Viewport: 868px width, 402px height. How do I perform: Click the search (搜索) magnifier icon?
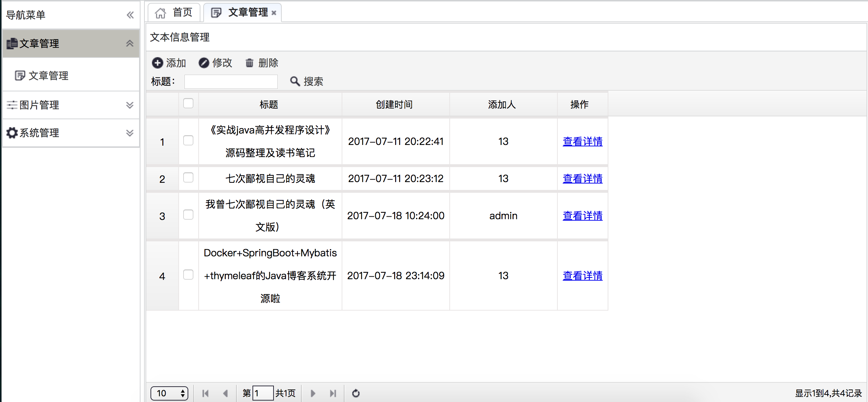coord(295,81)
